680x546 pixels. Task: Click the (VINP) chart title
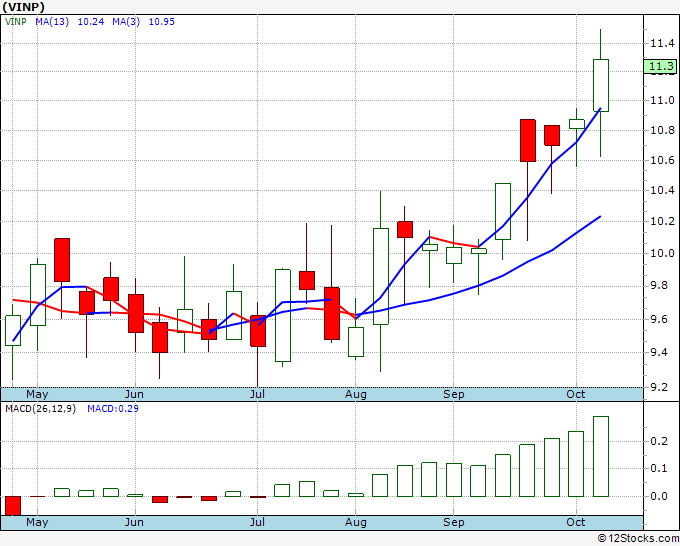coord(23,7)
